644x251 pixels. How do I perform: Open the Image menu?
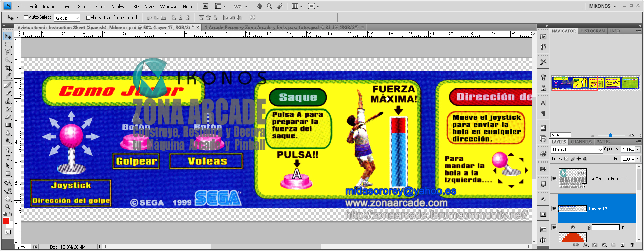(x=49, y=6)
